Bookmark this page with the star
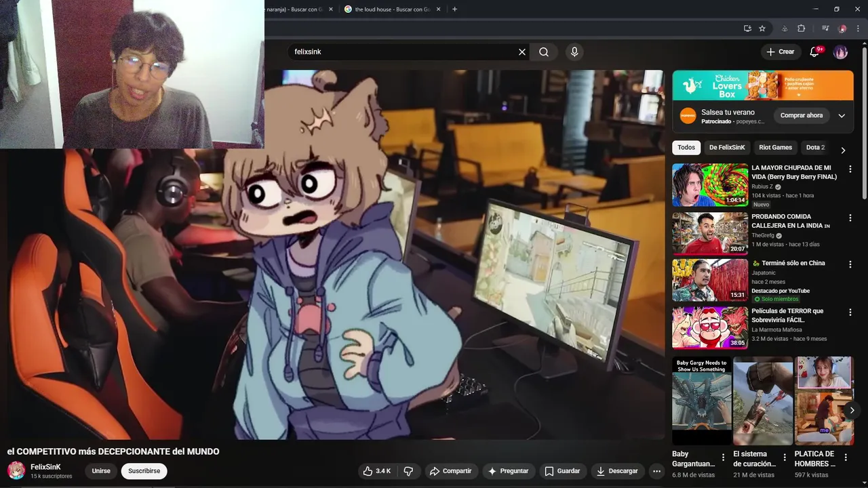The height and width of the screenshot is (488, 868). 762,28
